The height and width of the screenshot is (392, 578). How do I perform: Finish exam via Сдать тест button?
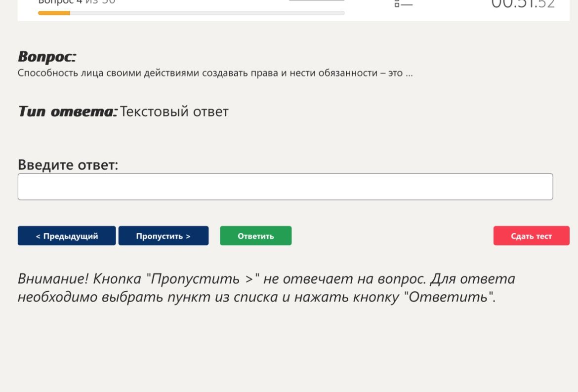coord(531,236)
